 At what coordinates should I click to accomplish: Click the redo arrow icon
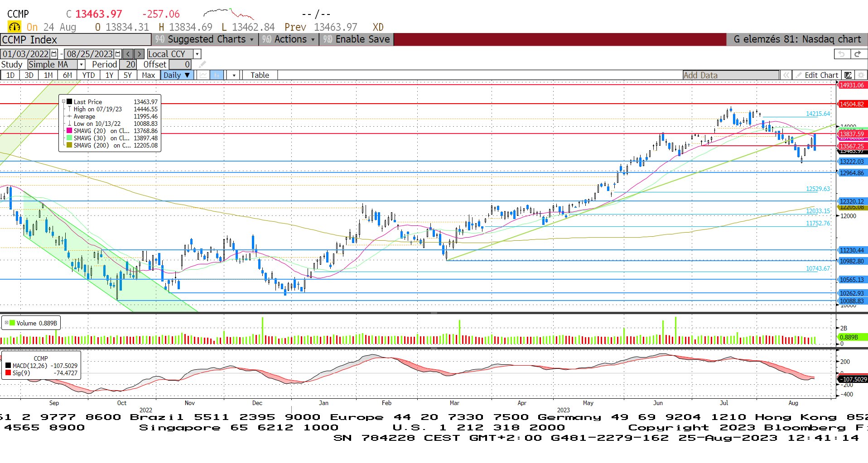coord(858,54)
